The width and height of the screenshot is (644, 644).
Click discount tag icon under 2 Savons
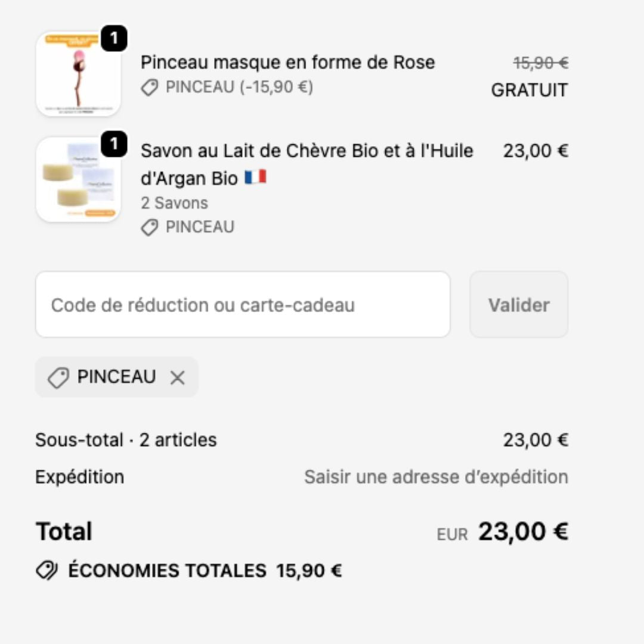coord(149,228)
